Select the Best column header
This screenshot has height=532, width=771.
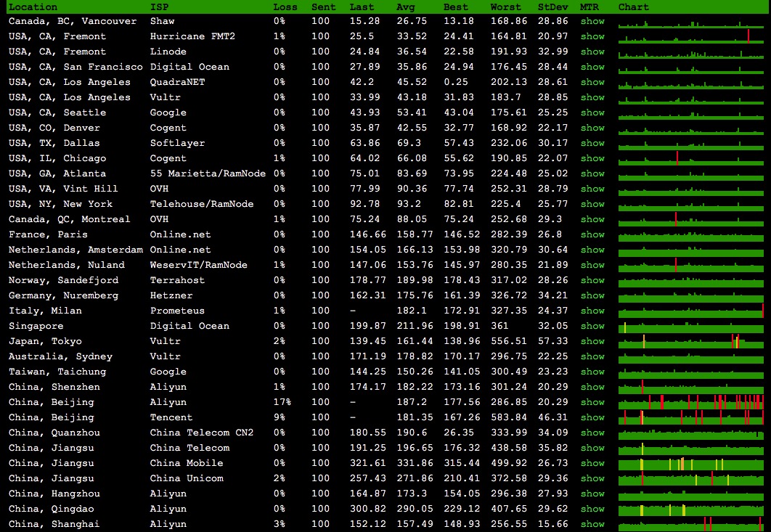point(456,7)
